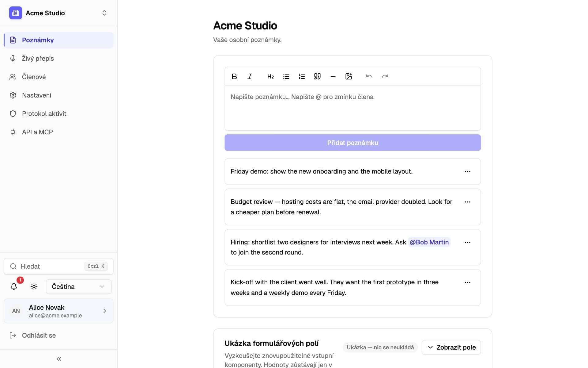Image resolution: width=588 pixels, height=368 pixels.
Task: Open the Čeština language dropdown
Action: click(79, 286)
